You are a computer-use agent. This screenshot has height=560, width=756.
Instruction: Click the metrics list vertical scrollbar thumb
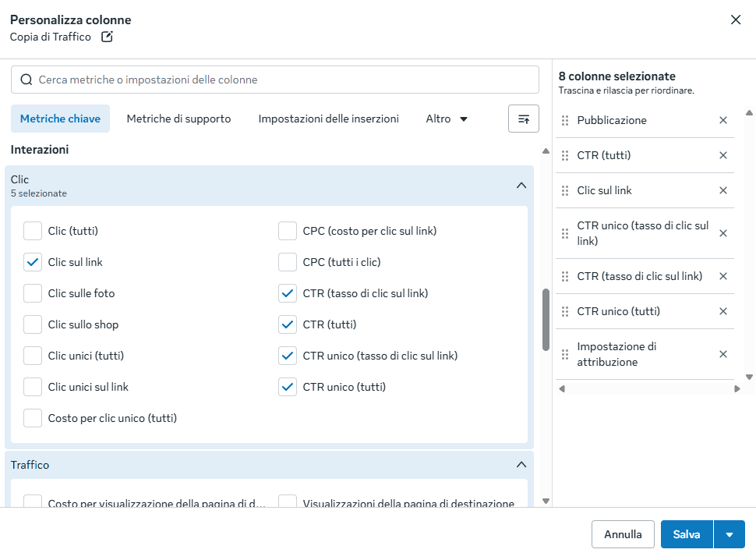(x=546, y=320)
